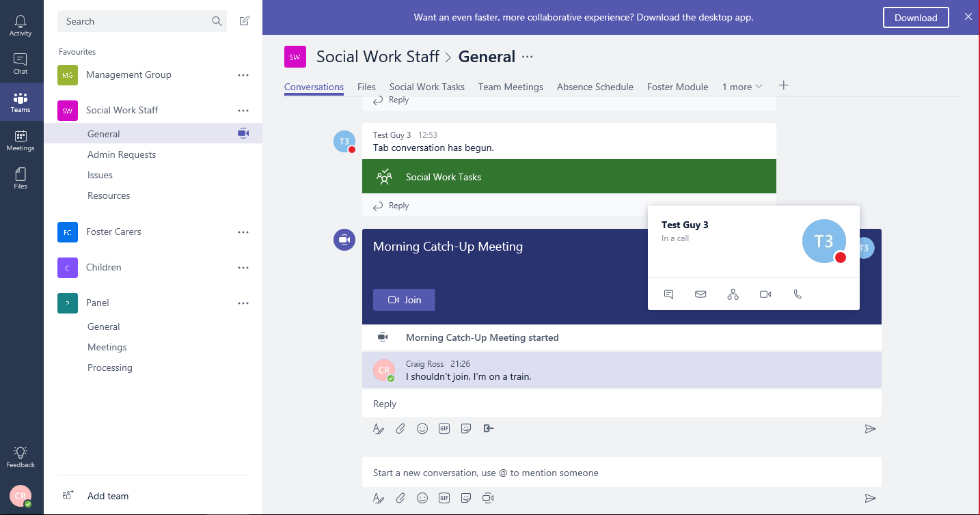
Task: Open the Activity feed icon
Action: click(x=21, y=26)
